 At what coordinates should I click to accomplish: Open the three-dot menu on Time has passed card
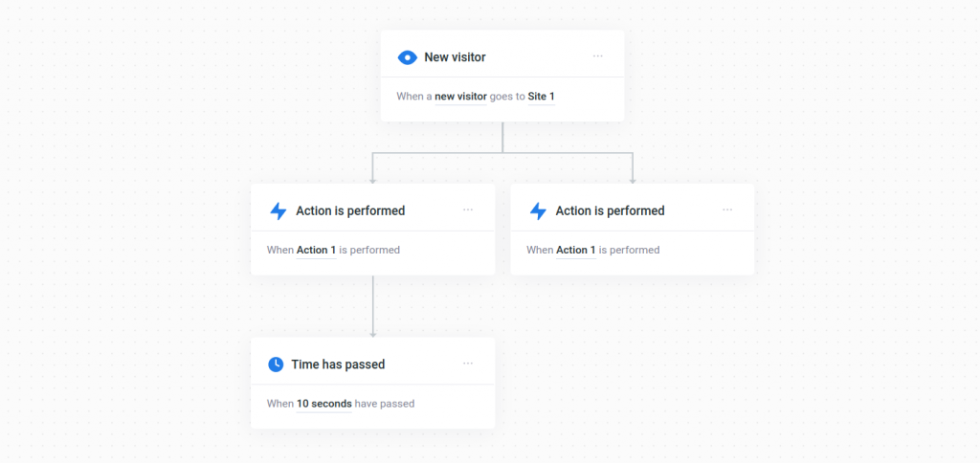[468, 364]
